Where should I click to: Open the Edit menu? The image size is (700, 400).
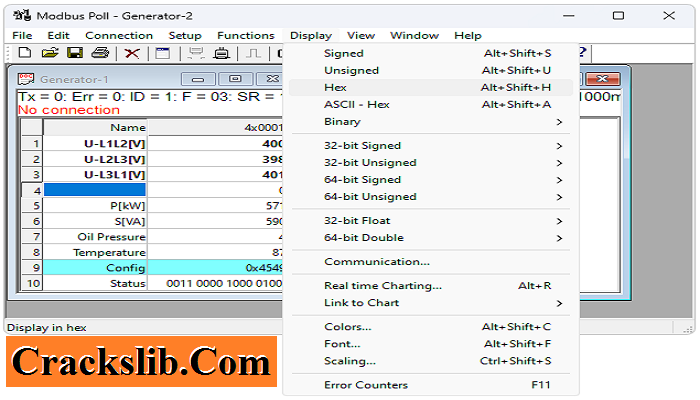[x=58, y=36]
